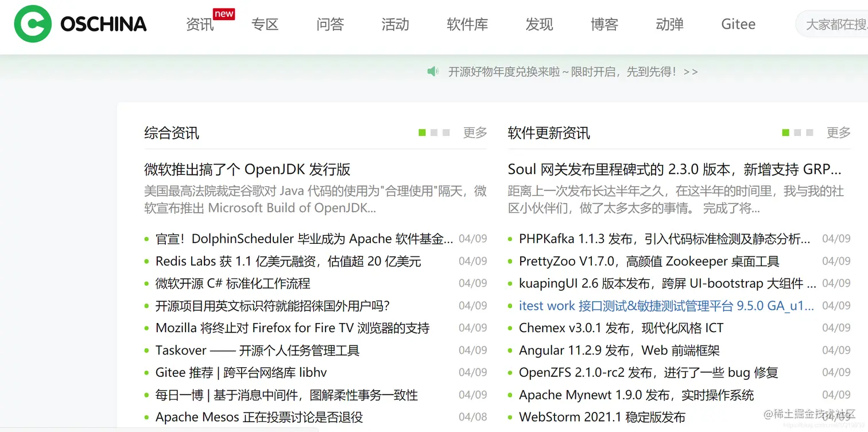
Task: Open the 开源好物年度兑换 announcement link
Action: (573, 72)
